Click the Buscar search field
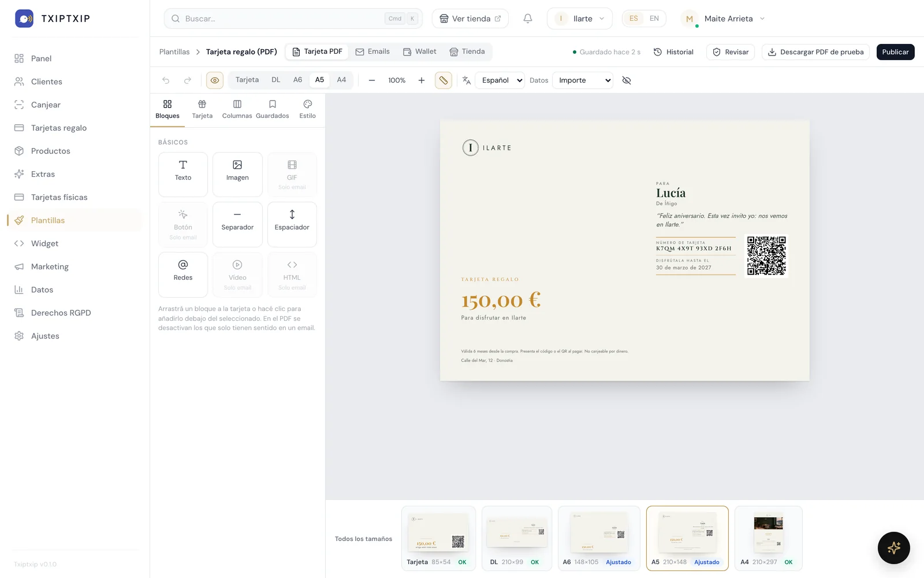The width and height of the screenshot is (924, 578). [x=293, y=18]
